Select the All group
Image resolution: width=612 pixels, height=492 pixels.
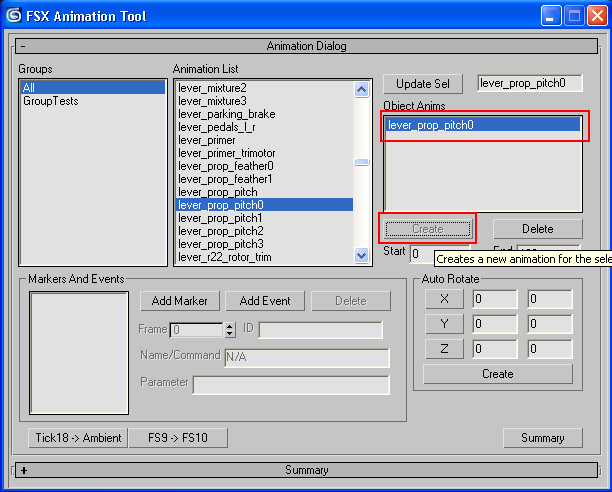point(93,87)
